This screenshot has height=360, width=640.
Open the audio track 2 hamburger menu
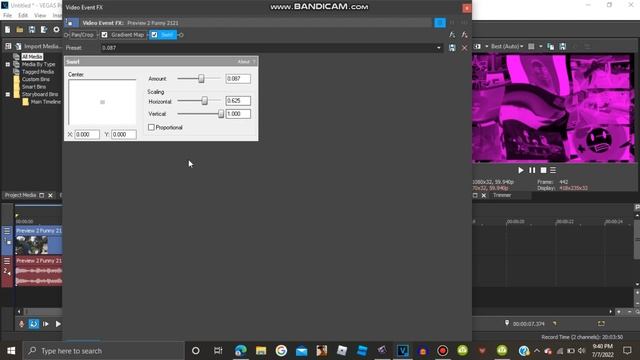[7, 261]
